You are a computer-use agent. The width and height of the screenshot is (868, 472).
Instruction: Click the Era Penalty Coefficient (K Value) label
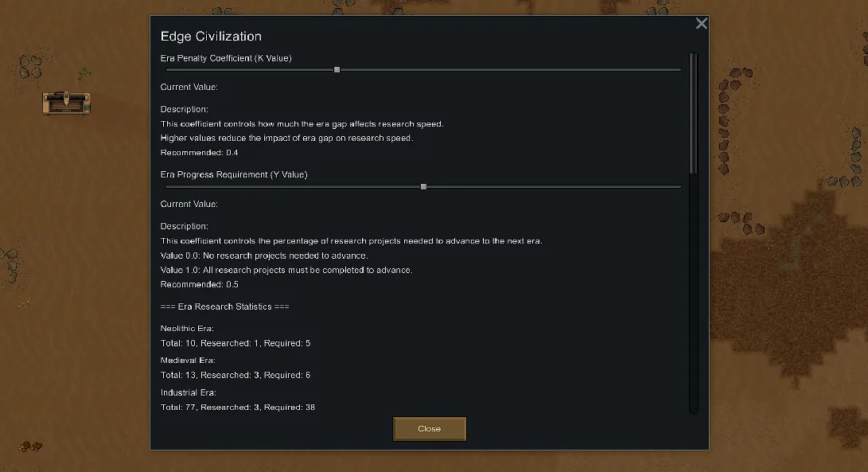(226, 58)
